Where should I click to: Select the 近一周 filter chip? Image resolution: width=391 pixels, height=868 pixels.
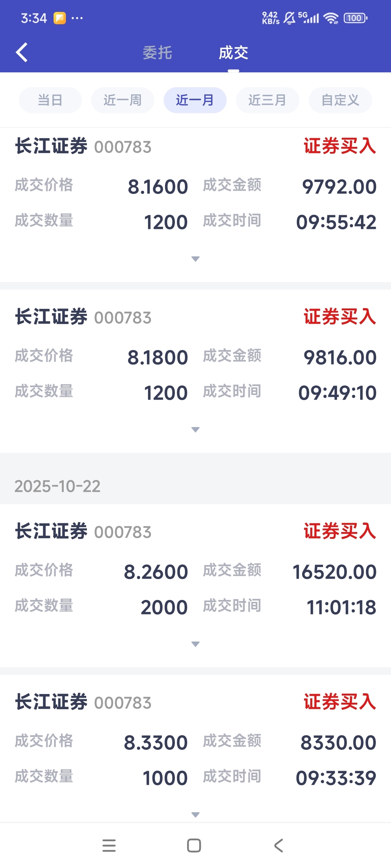pyautogui.click(x=122, y=100)
